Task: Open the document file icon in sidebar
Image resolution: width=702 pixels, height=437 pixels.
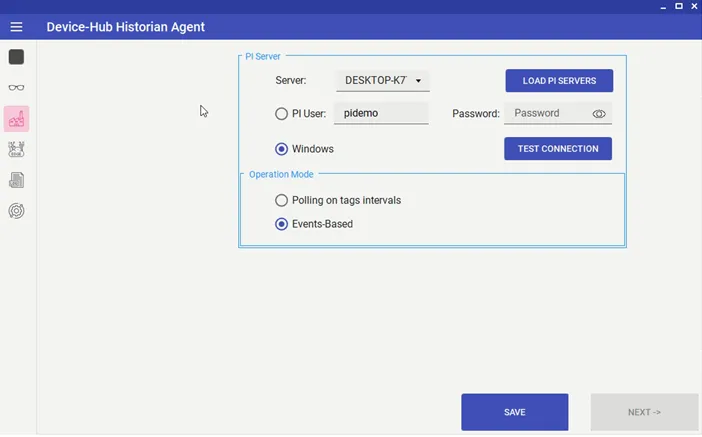Action: (17, 180)
